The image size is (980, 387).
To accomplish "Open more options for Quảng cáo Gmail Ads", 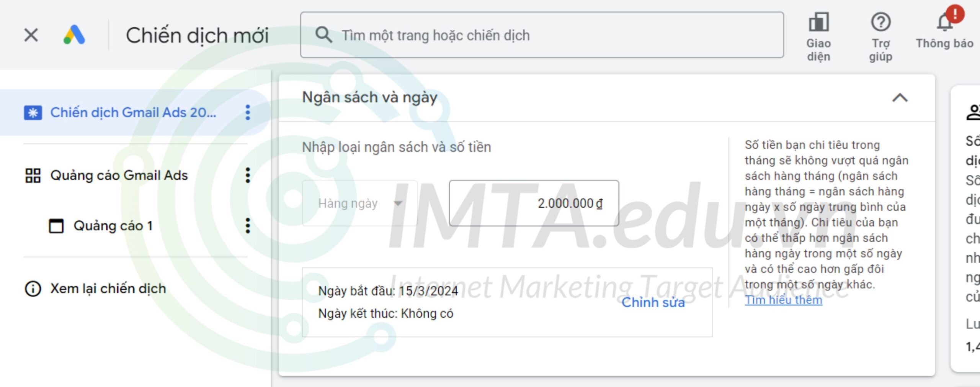I will (x=248, y=175).
